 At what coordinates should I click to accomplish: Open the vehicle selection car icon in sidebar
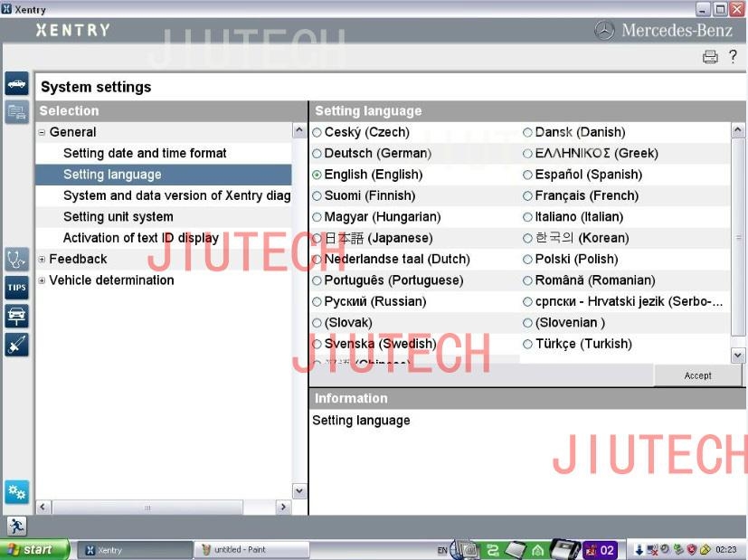pyautogui.click(x=16, y=84)
